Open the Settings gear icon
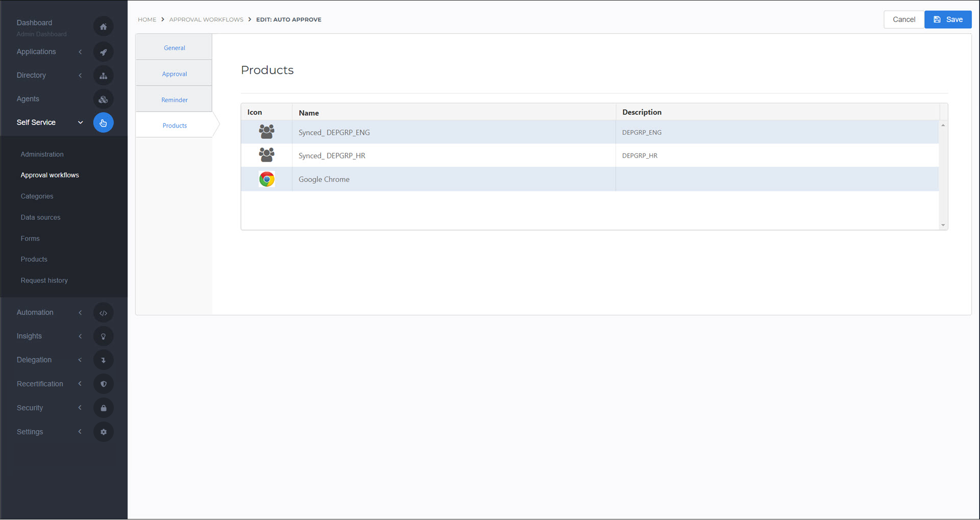 point(103,432)
